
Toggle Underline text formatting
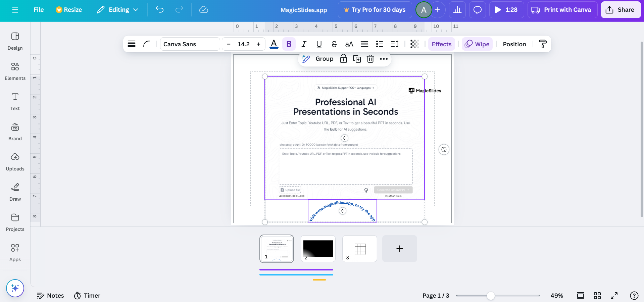click(x=319, y=44)
